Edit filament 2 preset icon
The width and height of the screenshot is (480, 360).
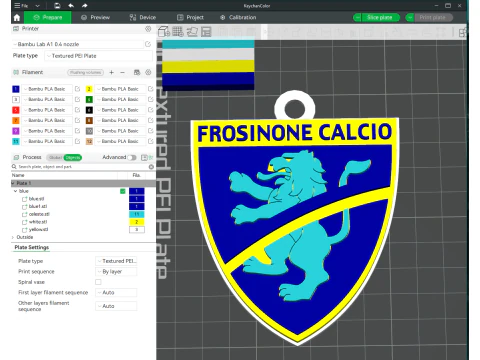[151, 89]
